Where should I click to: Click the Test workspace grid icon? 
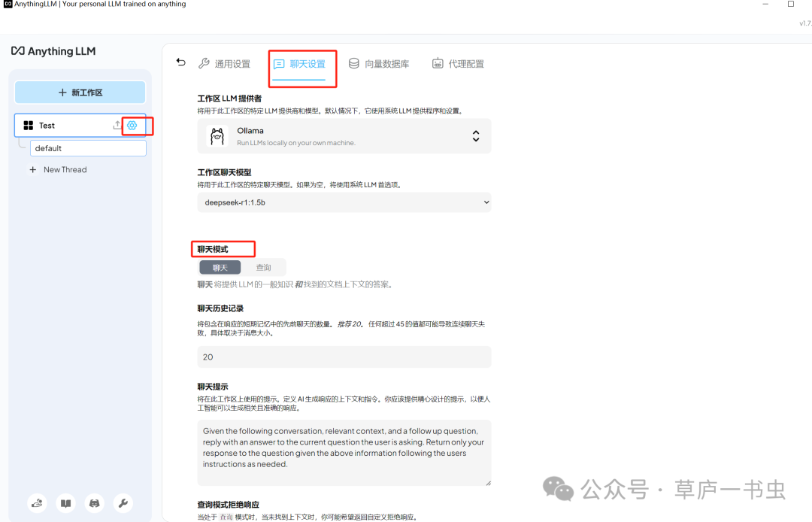[x=29, y=126]
